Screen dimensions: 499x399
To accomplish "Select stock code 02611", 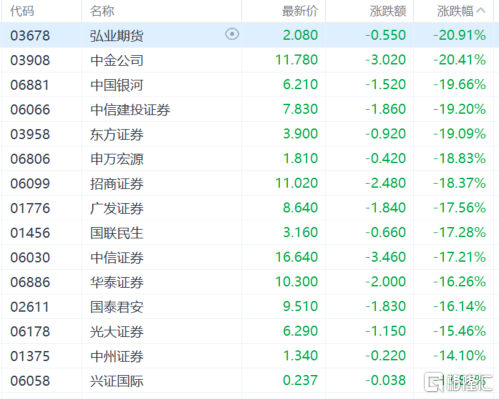I will (x=30, y=307).
